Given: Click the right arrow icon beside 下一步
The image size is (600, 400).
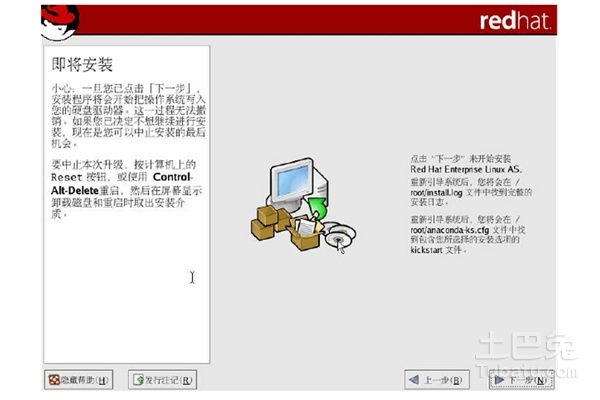Looking at the screenshot, I should pyautogui.click(x=499, y=380).
